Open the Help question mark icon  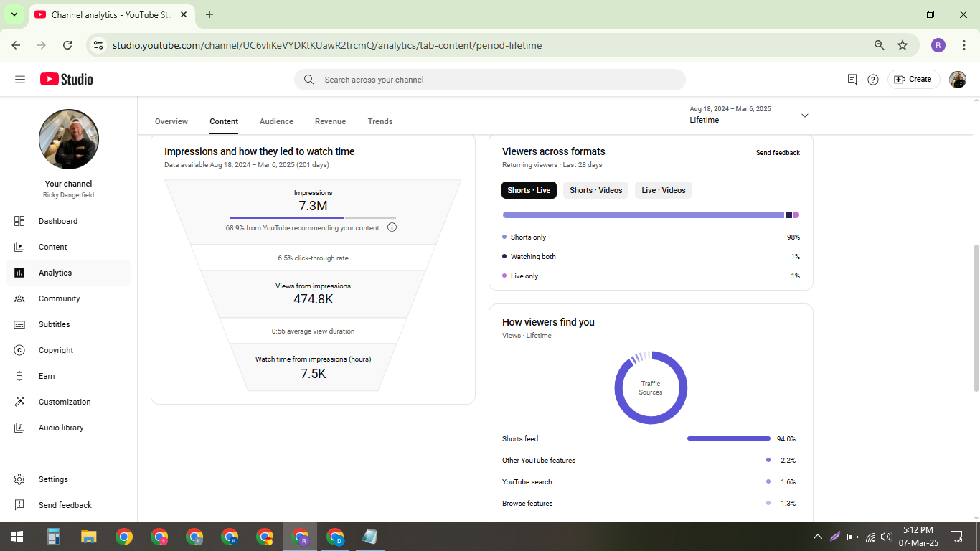[x=873, y=80]
